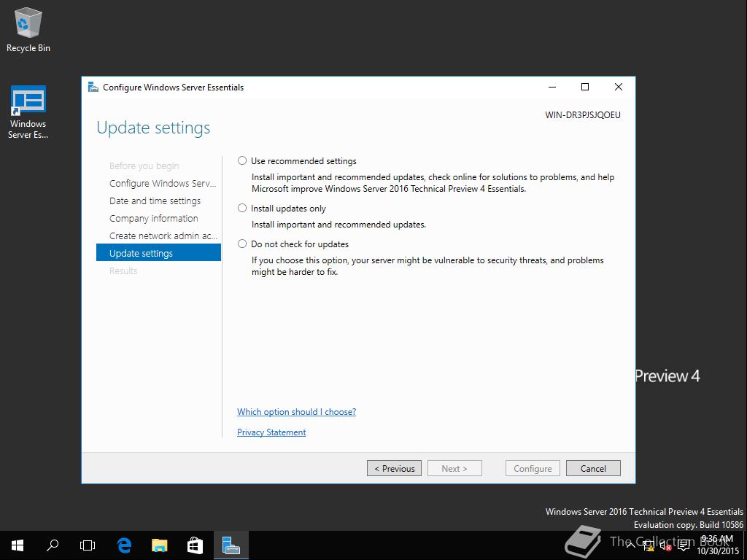Open the taskbar search magnifier
747x560 pixels.
(x=53, y=545)
